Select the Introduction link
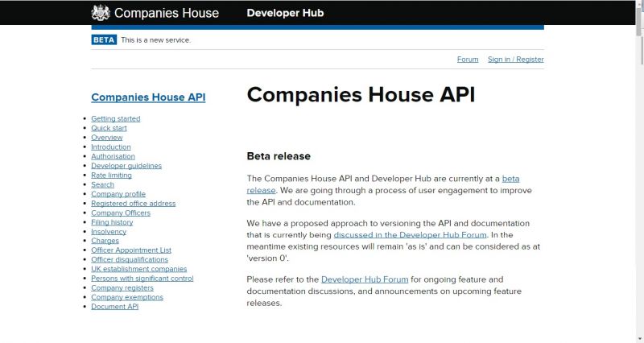The width and height of the screenshot is (644, 343). (x=111, y=147)
